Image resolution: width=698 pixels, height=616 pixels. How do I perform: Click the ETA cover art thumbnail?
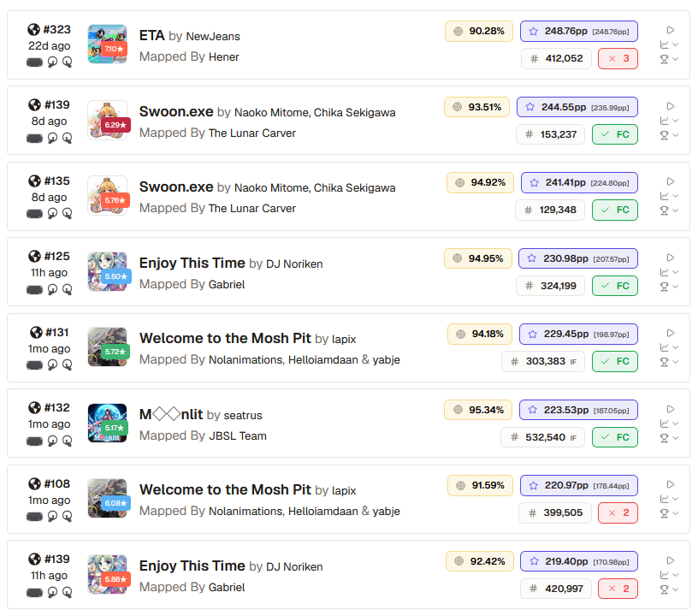click(107, 44)
